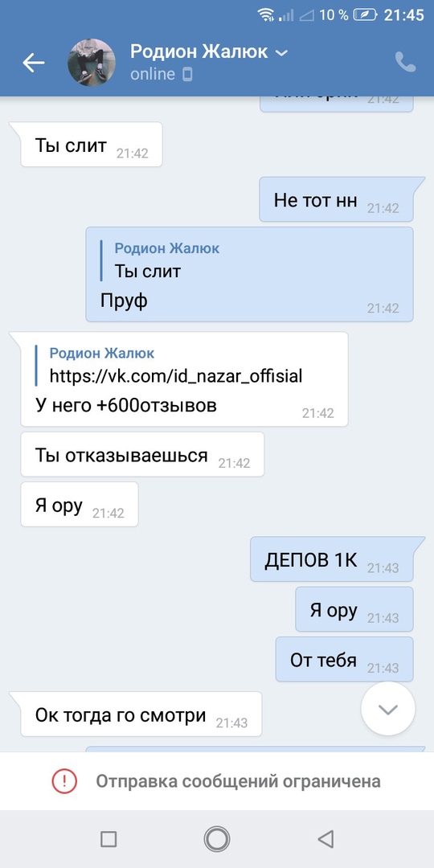Image resolution: width=434 pixels, height=868 pixels.
Task: Tap the back arrow in chat header
Action: (x=33, y=63)
